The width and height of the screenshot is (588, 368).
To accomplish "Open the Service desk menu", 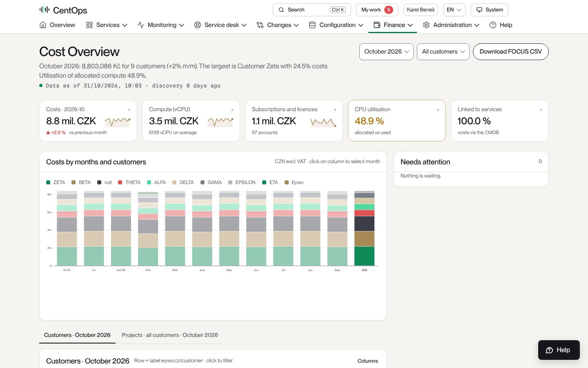I will click(x=220, y=25).
